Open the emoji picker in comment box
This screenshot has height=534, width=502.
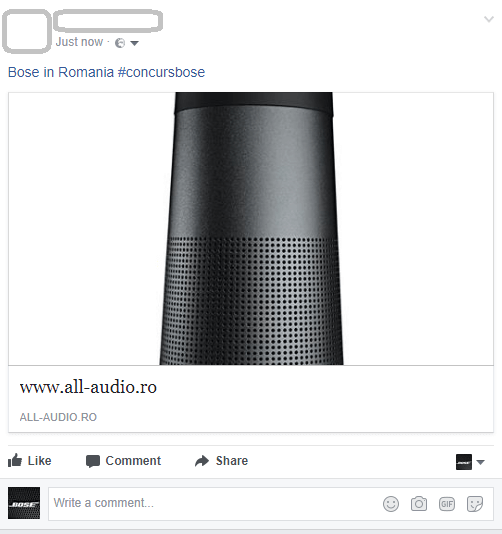pyautogui.click(x=391, y=504)
